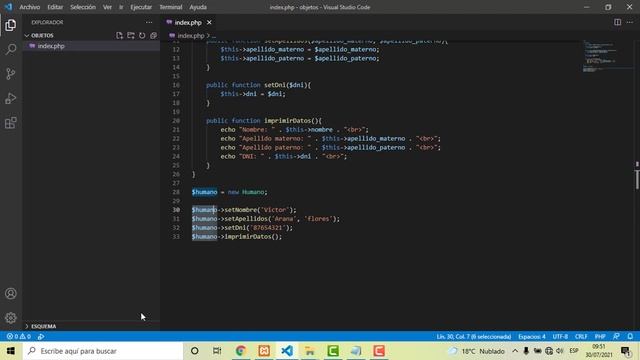Click the live share status bar icon
This screenshot has width=640, height=360.
click(x=41, y=337)
